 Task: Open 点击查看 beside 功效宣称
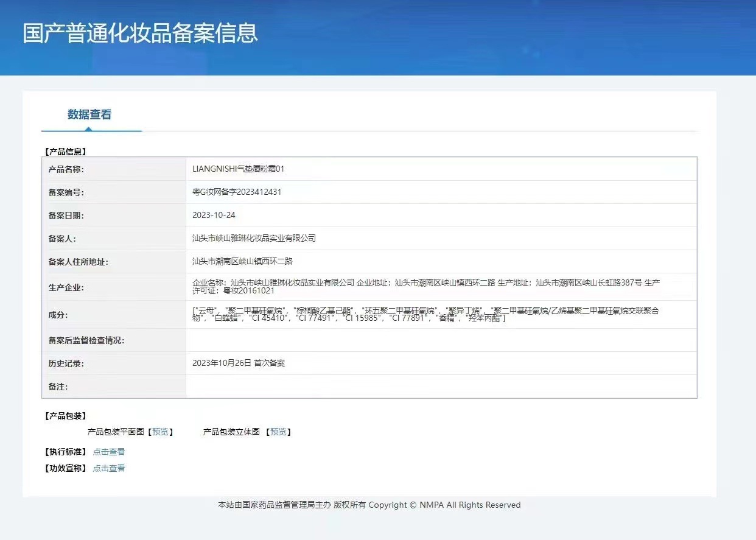point(109,468)
